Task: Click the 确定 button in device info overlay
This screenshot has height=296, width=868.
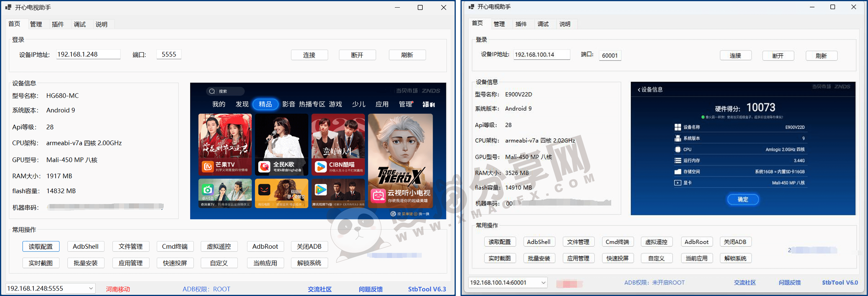Action: [x=743, y=199]
